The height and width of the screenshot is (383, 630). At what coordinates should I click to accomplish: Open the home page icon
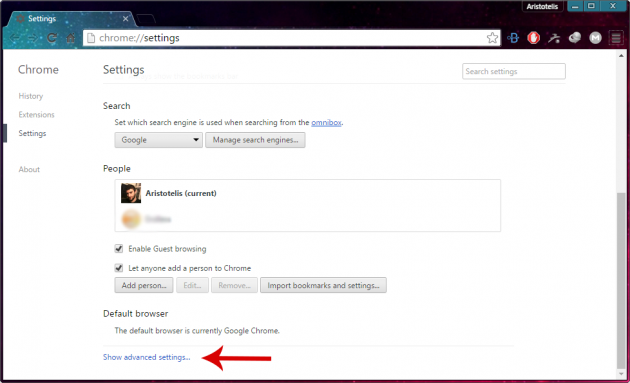tap(71, 38)
